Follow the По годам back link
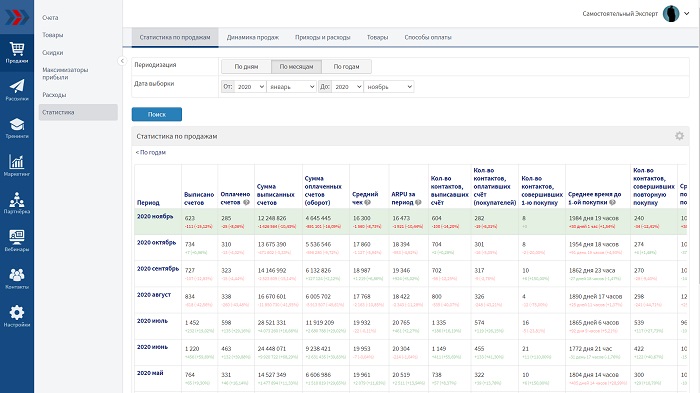Image resolution: width=700 pixels, height=393 pixels. [150, 152]
